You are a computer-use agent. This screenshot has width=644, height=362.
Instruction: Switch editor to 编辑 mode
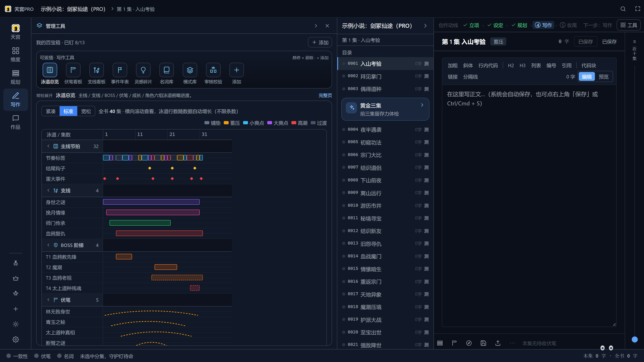(587, 77)
